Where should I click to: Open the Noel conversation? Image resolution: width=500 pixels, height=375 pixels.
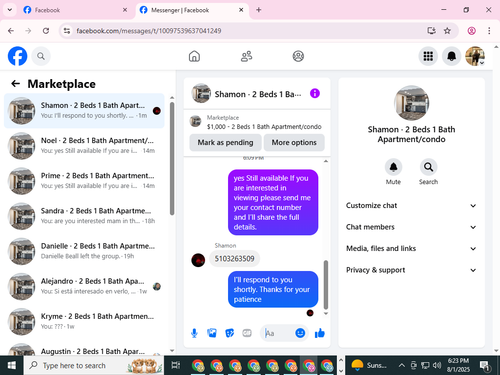(84, 146)
